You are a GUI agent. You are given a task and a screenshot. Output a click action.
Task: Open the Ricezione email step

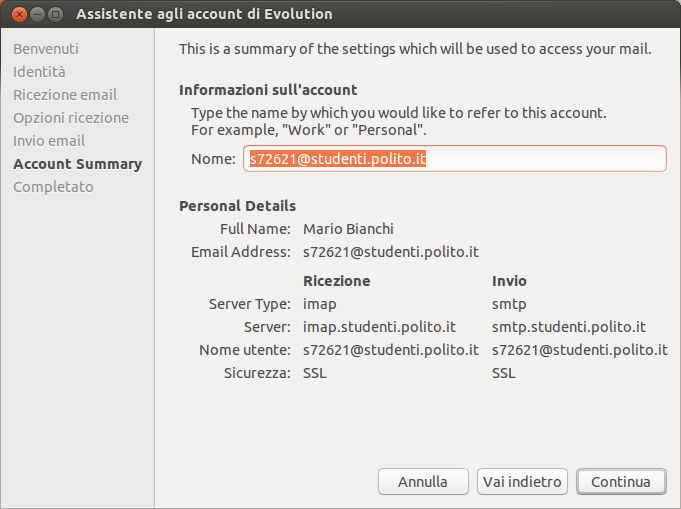tap(65, 95)
